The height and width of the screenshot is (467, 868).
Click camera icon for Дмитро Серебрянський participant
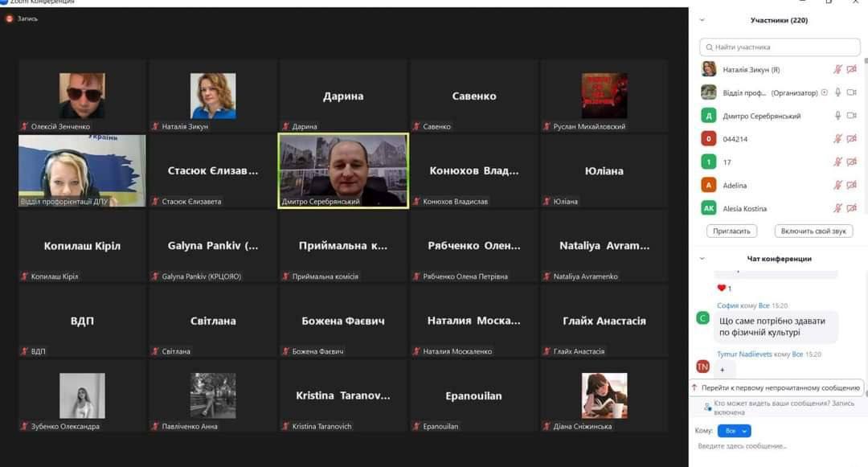click(851, 116)
